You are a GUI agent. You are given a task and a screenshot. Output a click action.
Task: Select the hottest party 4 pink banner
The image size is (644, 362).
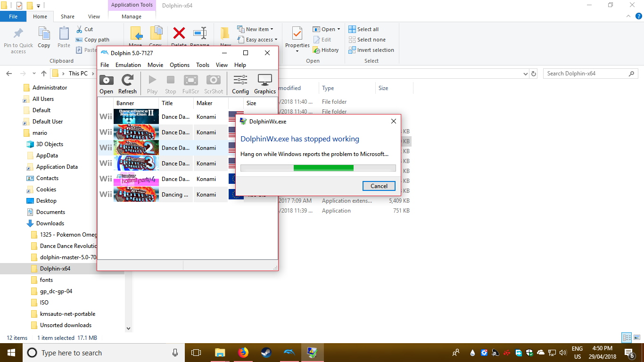coord(136,179)
